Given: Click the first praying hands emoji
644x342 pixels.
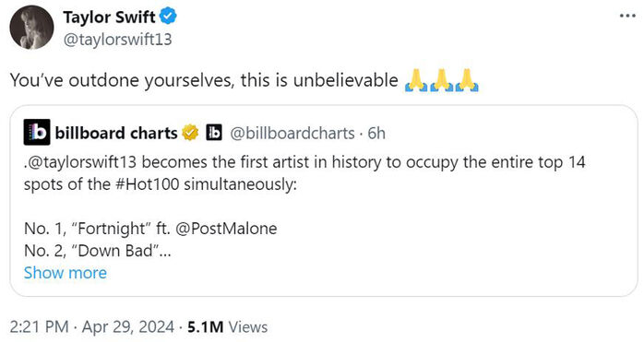Looking at the screenshot, I should coord(416,80).
